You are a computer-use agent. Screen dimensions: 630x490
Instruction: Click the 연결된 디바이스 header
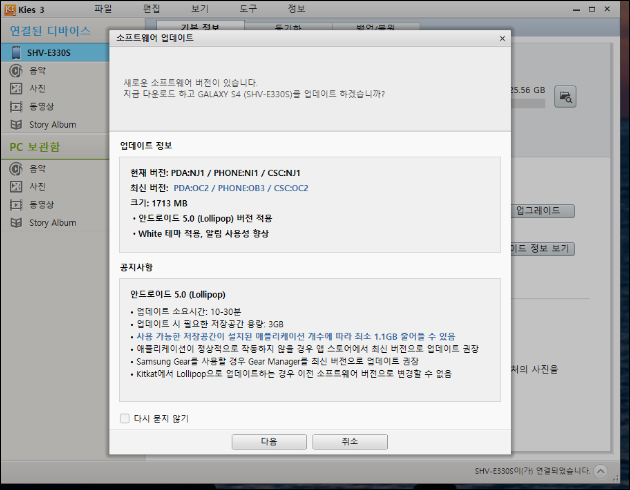[50, 31]
